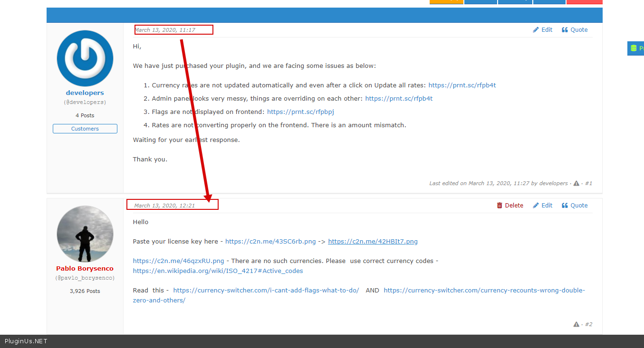The width and height of the screenshot is (644, 348).
Task: Open the #2 post permalink
Action: coord(588,324)
